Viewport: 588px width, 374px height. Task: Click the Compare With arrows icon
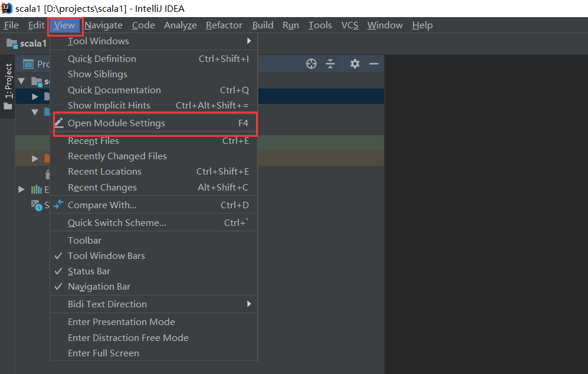58,205
